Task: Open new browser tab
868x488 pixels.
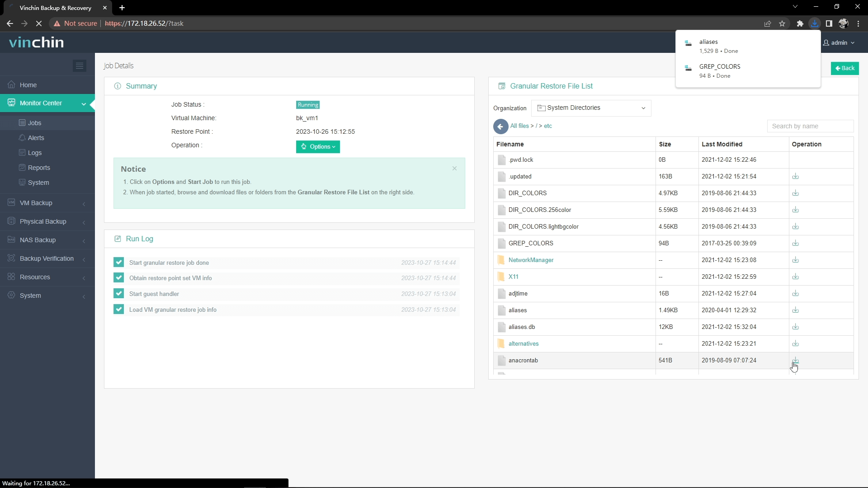Action: click(122, 8)
